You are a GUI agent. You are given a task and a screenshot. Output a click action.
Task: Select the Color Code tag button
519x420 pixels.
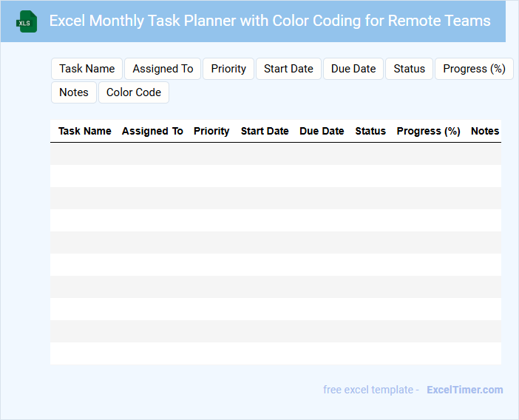[134, 92]
